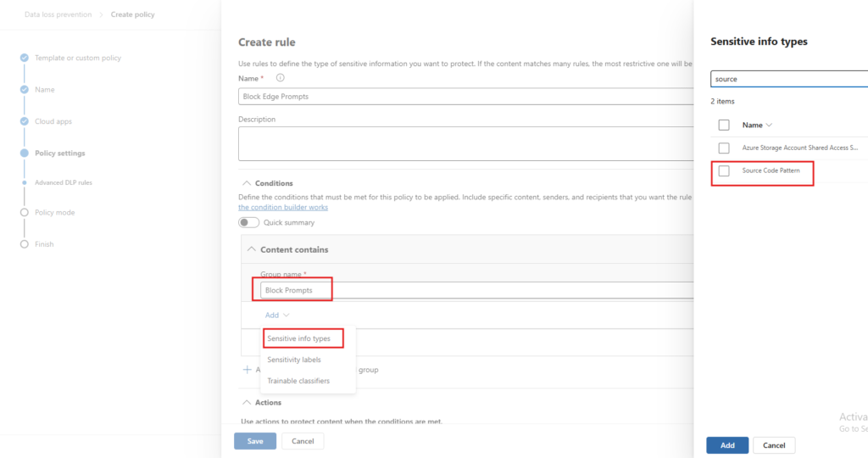Screen dimensions: 868x458
Task: Choose Trainable classifiers from the menu
Action: click(x=298, y=381)
